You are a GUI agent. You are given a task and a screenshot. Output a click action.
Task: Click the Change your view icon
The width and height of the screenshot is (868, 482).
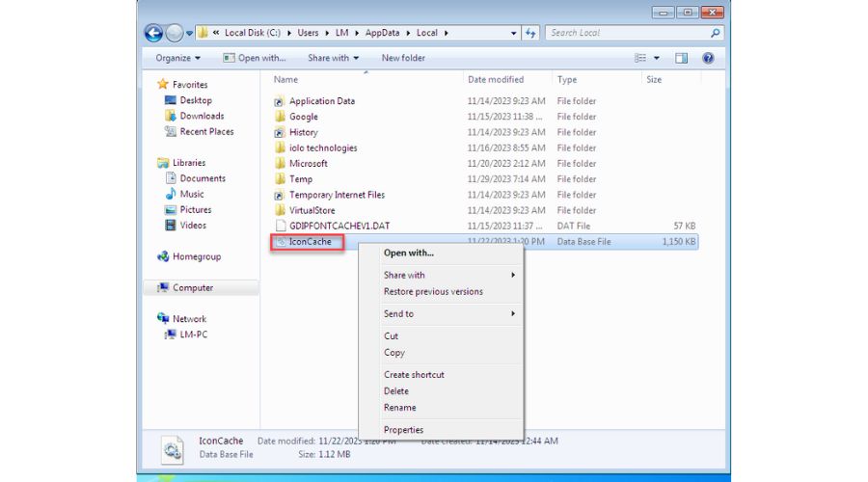click(640, 58)
